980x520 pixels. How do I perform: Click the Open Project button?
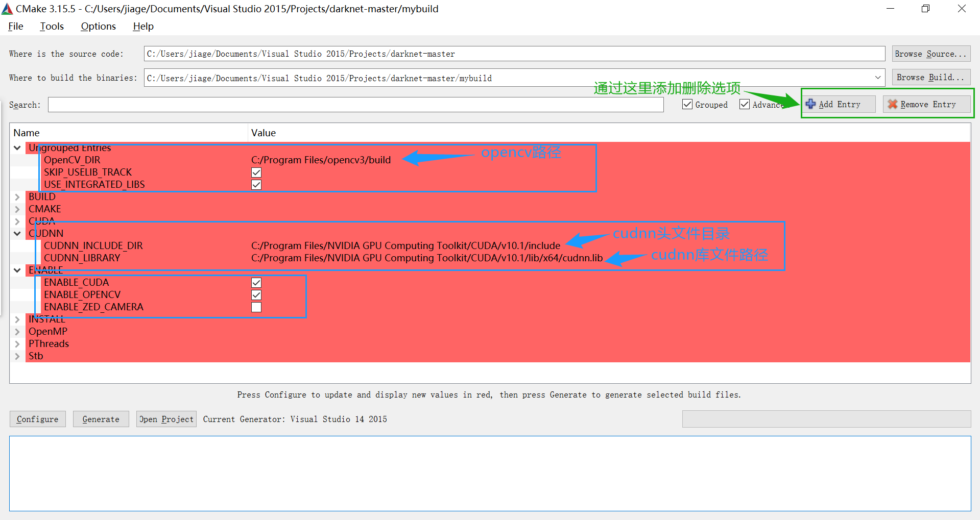166,419
